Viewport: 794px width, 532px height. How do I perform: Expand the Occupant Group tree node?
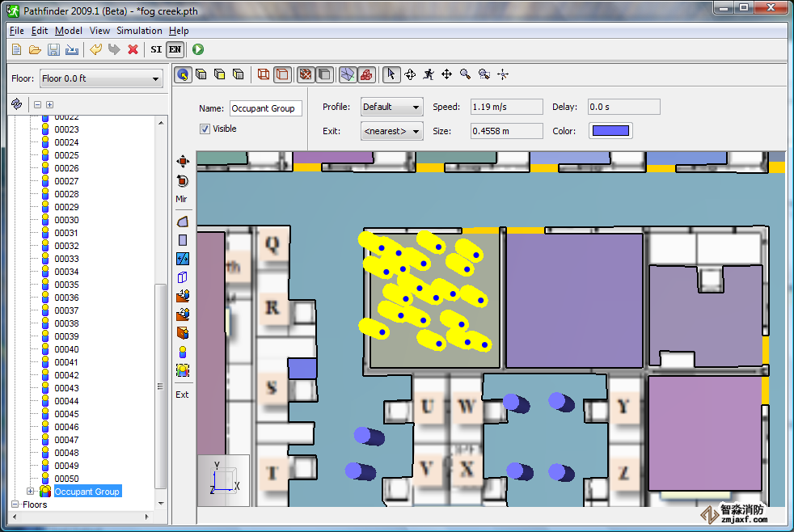click(x=31, y=492)
